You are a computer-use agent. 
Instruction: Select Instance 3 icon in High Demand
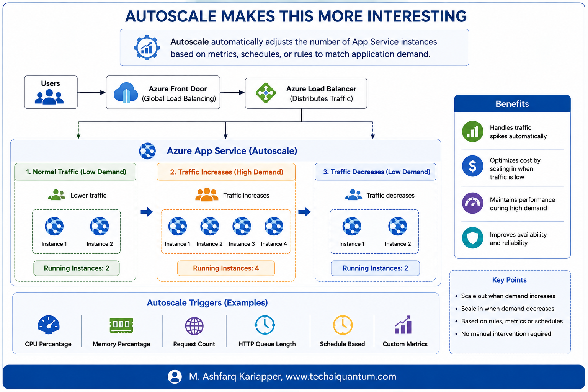coord(242,226)
